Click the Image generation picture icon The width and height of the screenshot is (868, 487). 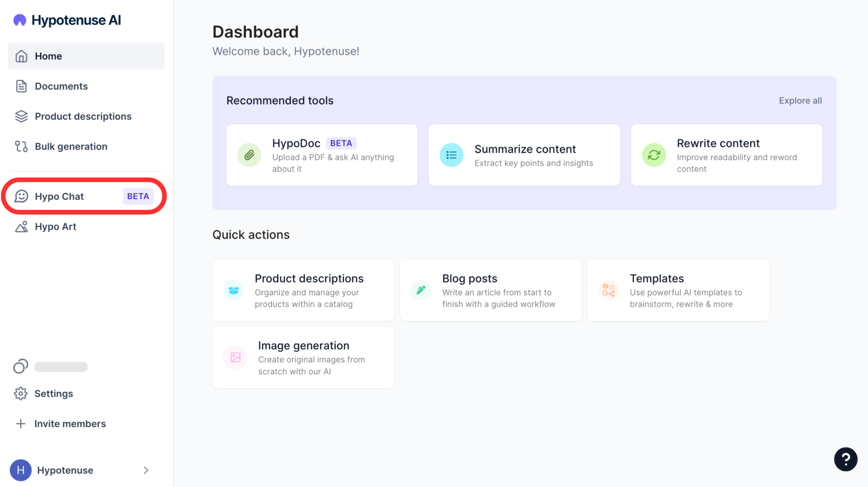[235, 357]
